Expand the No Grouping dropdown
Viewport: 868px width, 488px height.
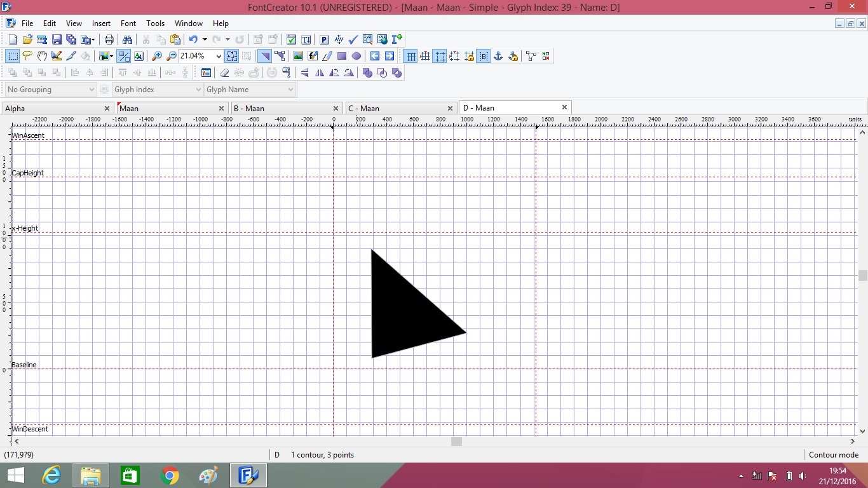pyautogui.click(x=92, y=90)
